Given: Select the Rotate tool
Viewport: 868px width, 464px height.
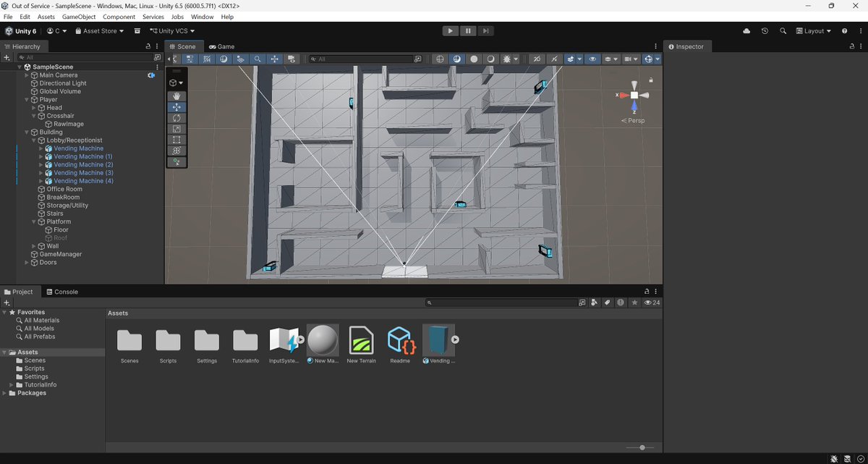Looking at the screenshot, I should coord(177,118).
